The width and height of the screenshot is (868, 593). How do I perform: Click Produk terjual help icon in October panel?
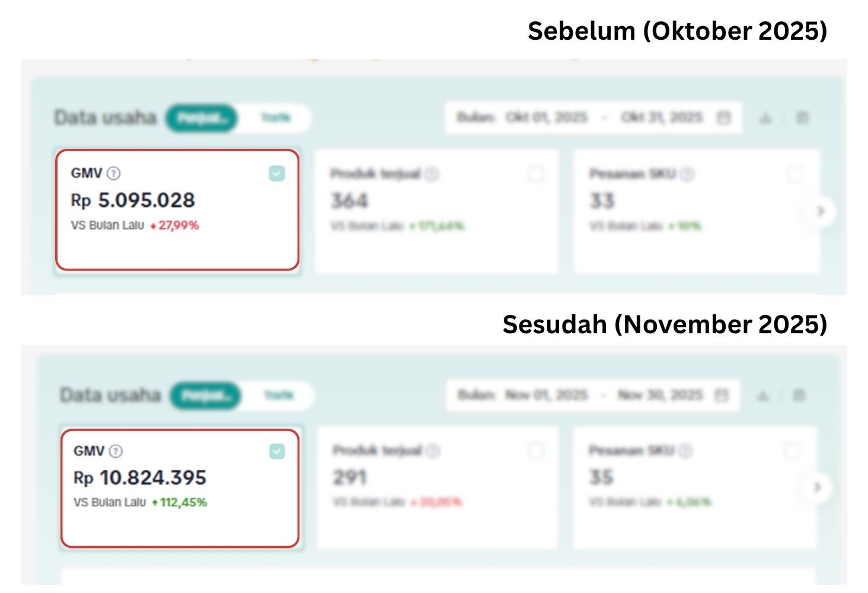432,174
